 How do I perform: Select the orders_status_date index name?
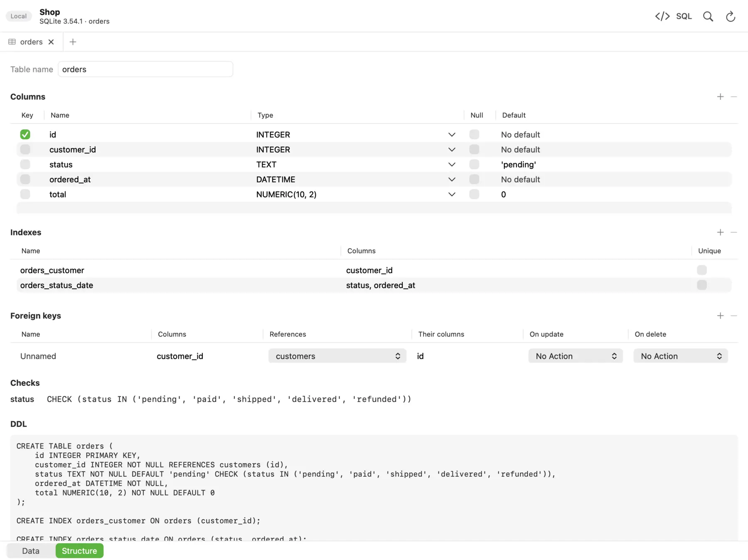coord(57,285)
